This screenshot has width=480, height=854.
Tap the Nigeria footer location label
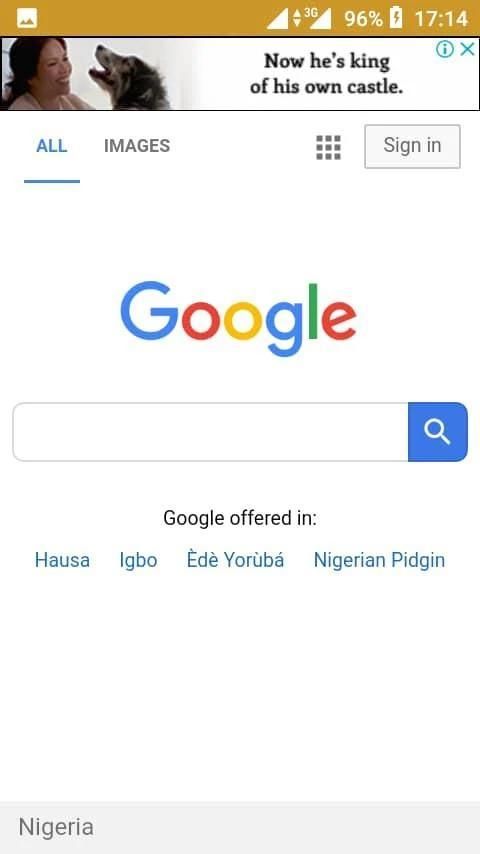56,827
